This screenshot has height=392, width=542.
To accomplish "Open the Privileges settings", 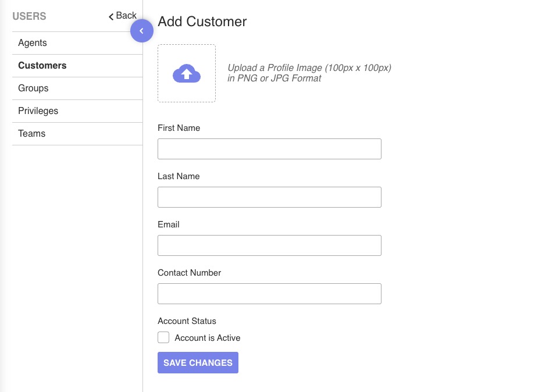I will click(x=38, y=111).
